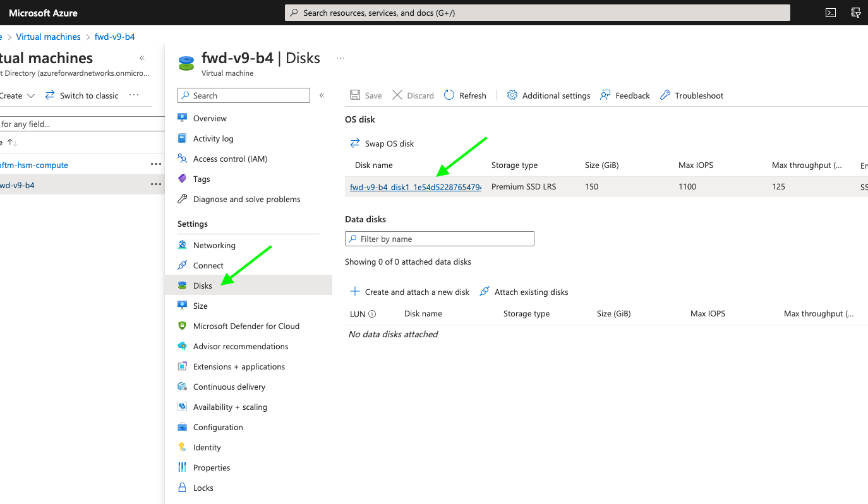Screen dimensions: 868x504
Task: Open Cloud Shell icon in top bar
Action: click(x=831, y=13)
